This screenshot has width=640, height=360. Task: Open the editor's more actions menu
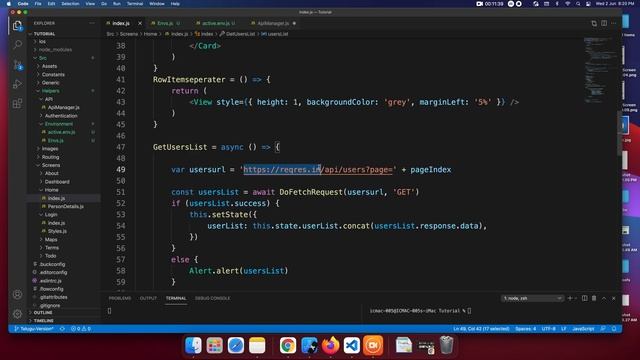pos(613,23)
